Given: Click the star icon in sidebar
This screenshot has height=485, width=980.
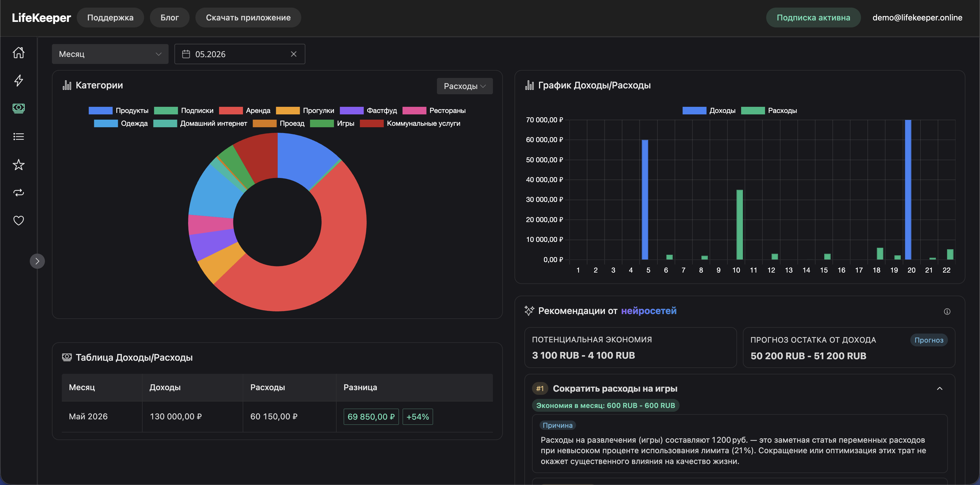Looking at the screenshot, I should (19, 165).
